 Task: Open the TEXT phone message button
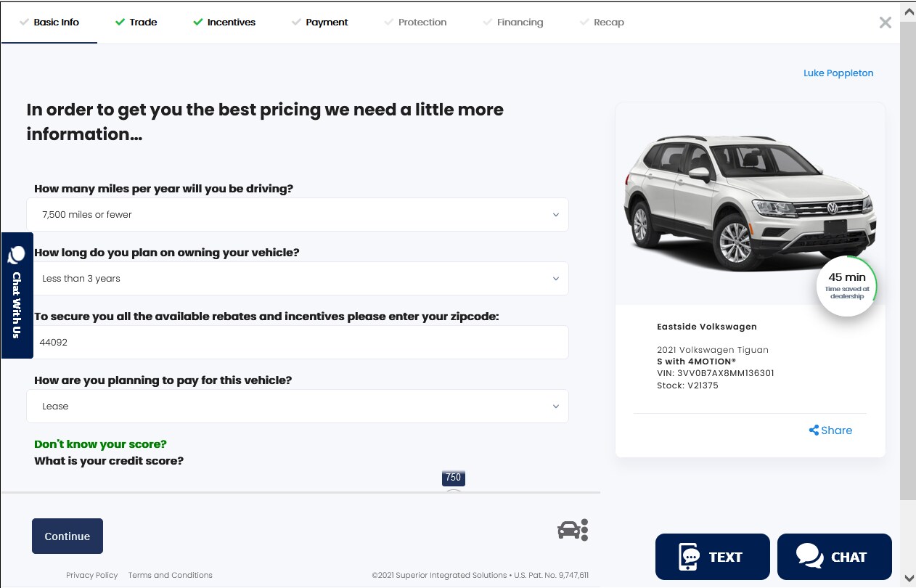coord(713,558)
